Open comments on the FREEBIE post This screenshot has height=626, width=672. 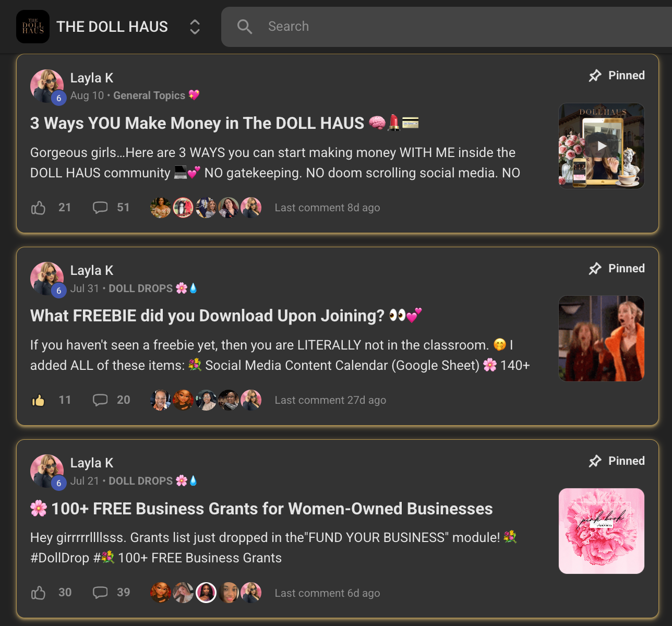[x=100, y=400]
